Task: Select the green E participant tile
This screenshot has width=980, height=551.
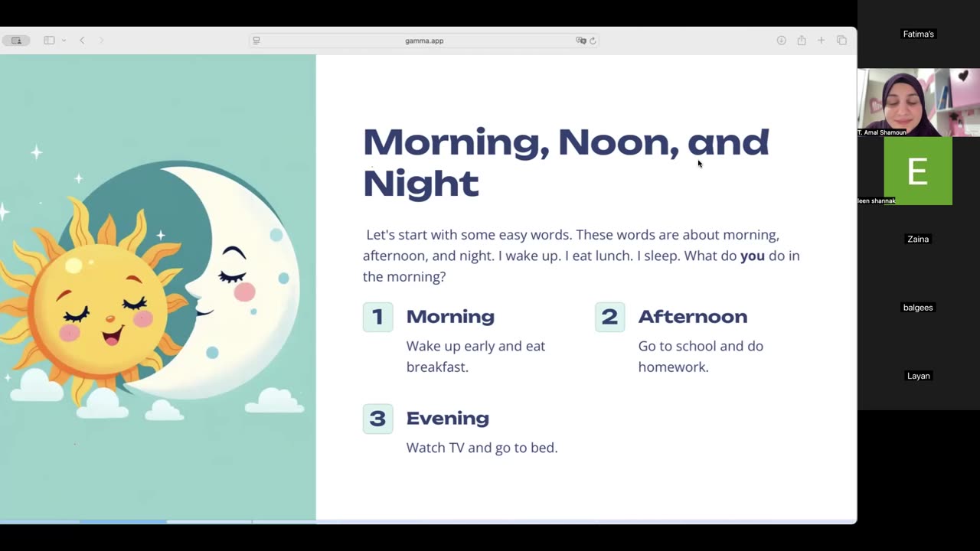Action: [x=918, y=171]
